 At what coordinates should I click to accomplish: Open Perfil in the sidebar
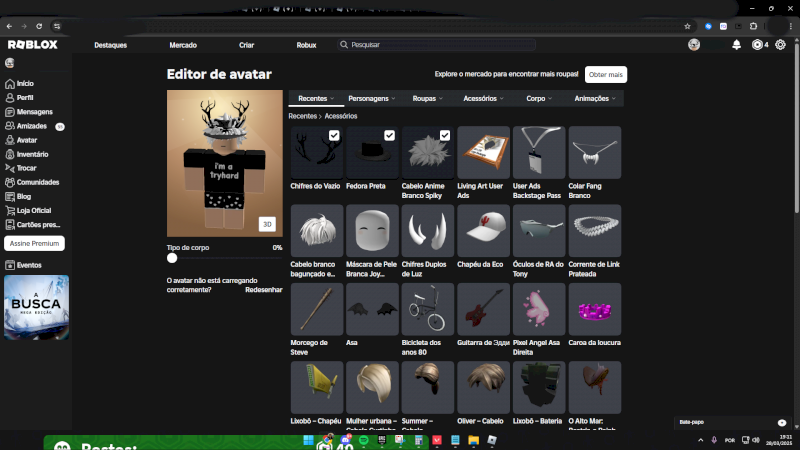19,97
